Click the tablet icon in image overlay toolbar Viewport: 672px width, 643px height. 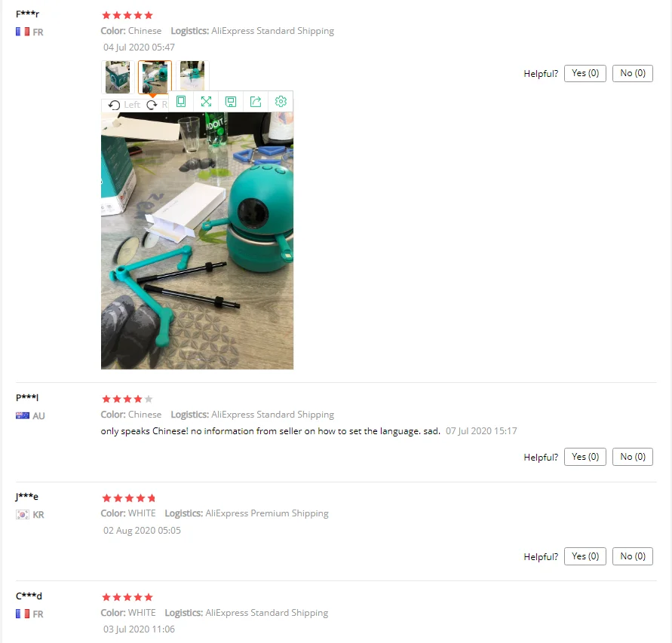pyautogui.click(x=181, y=102)
